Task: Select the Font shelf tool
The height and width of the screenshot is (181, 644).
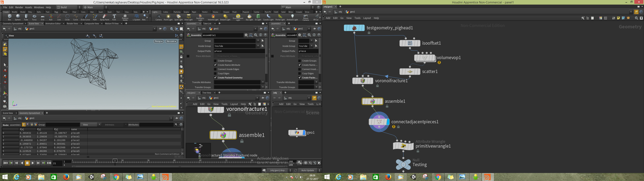Action: tap(114, 17)
